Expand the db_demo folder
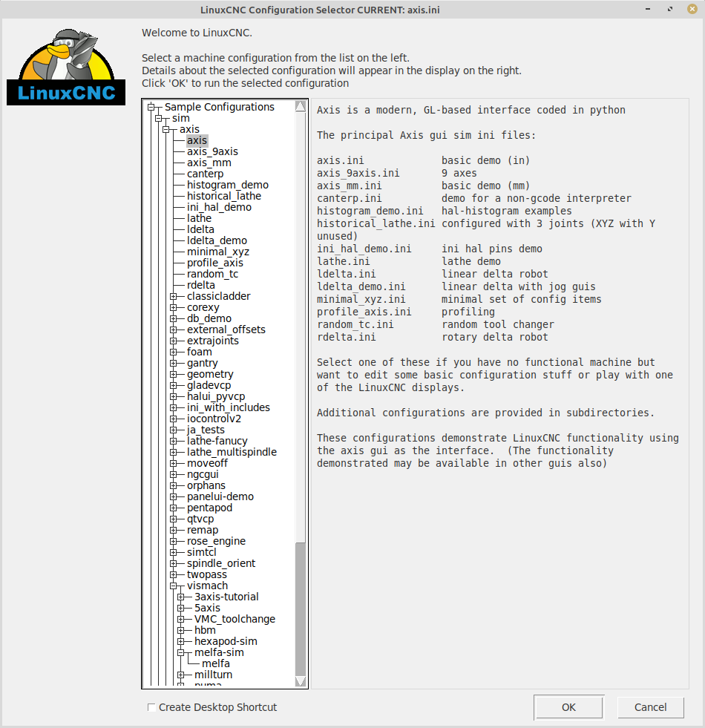This screenshot has width=705, height=728. 173,318
